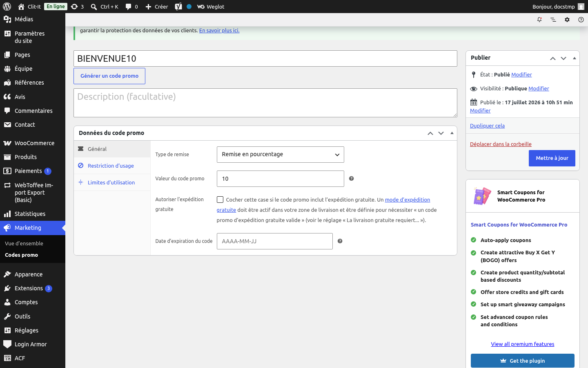588x368 pixels.
Task: Click the En savoir plus ici link
Action: tap(219, 30)
